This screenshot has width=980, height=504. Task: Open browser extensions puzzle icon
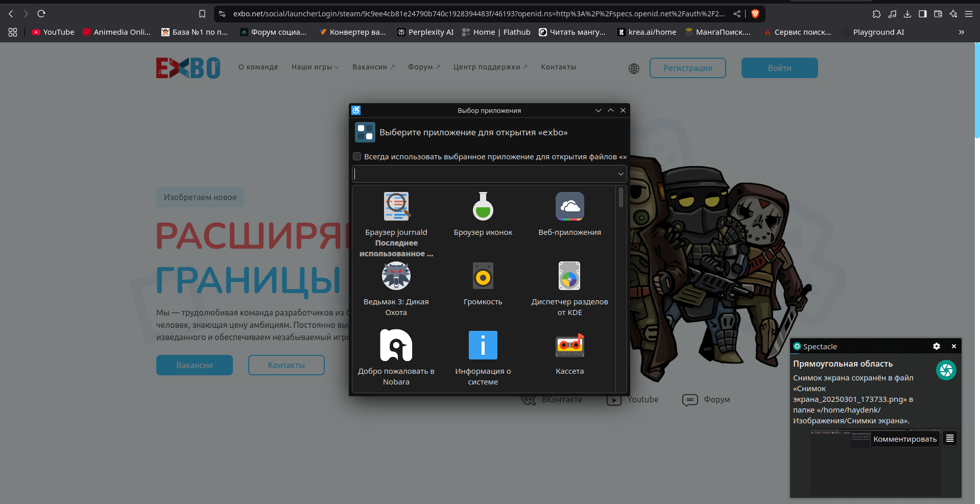876,14
